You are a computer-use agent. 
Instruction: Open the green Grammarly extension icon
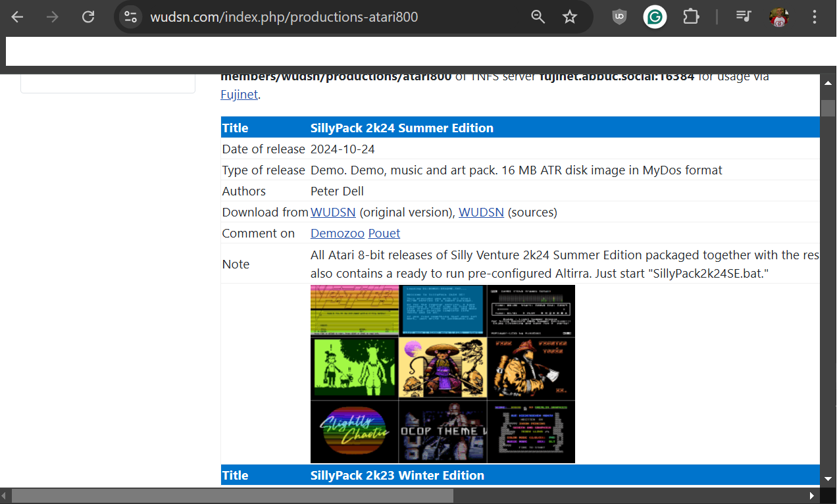(655, 17)
